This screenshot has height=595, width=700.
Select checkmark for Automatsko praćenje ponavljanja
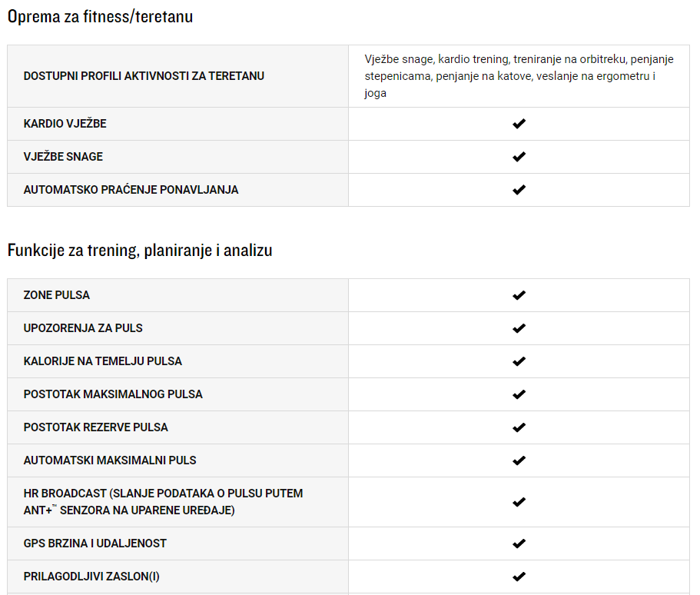pos(519,190)
